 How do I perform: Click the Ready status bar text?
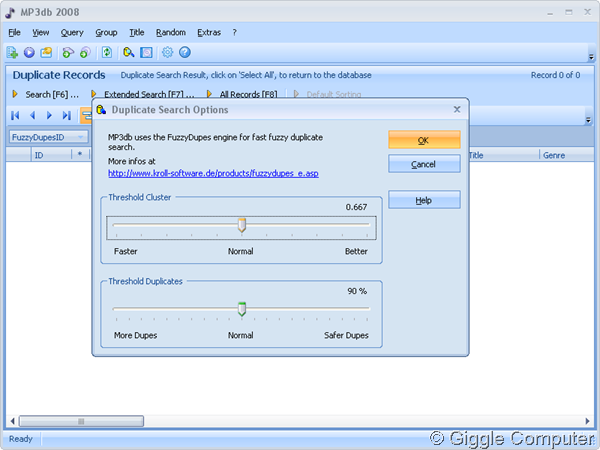(21, 439)
